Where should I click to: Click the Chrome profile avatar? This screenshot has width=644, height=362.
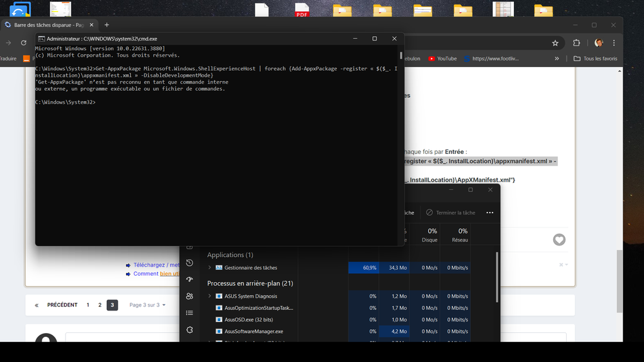(x=598, y=43)
